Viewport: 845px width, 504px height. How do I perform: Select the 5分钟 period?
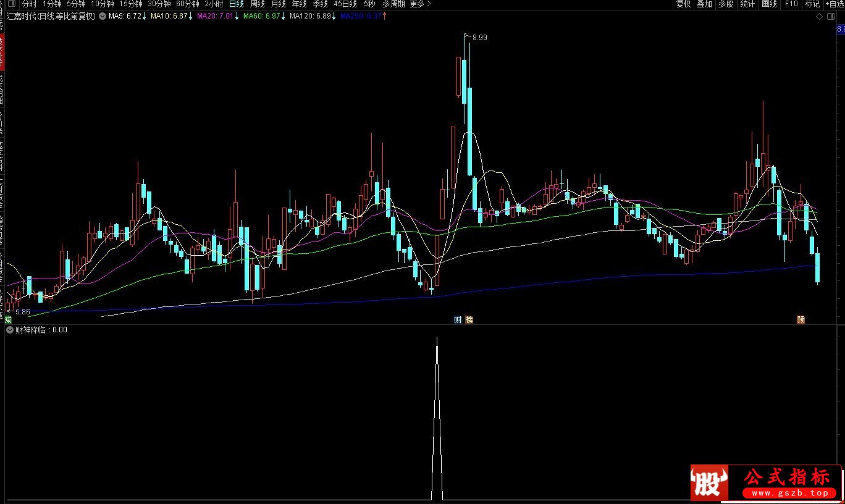[x=76, y=4]
